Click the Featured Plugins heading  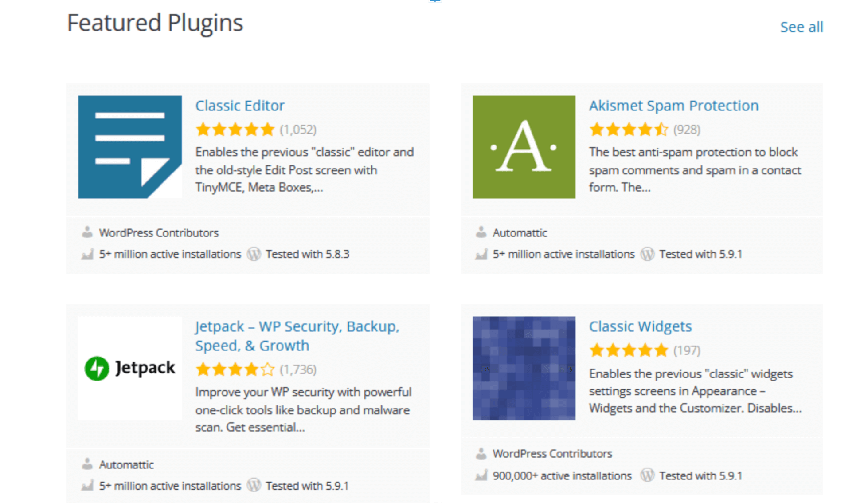point(155,23)
